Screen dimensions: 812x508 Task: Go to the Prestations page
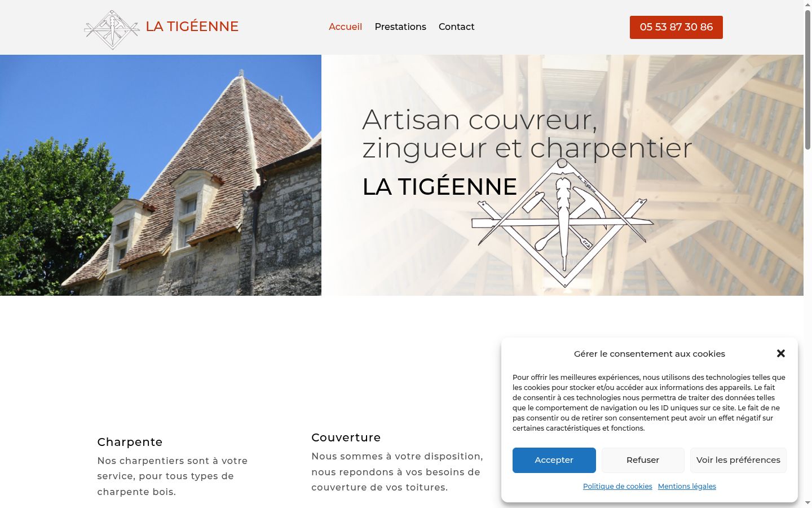coord(400,27)
